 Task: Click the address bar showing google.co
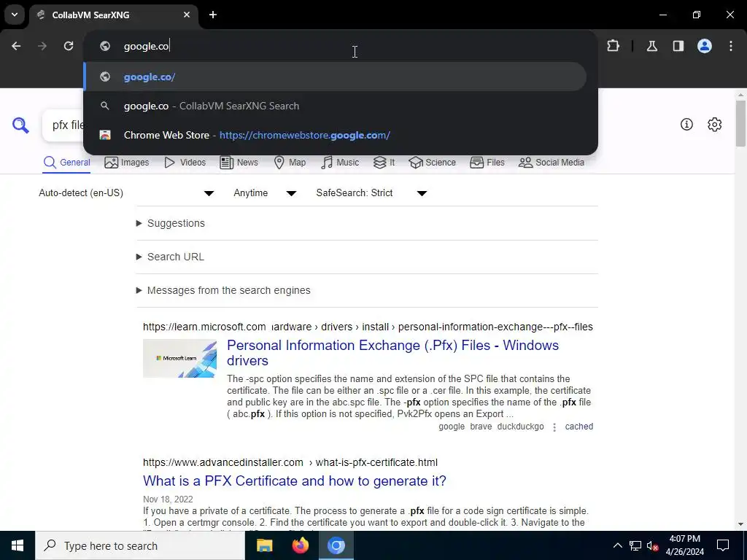[341, 46]
